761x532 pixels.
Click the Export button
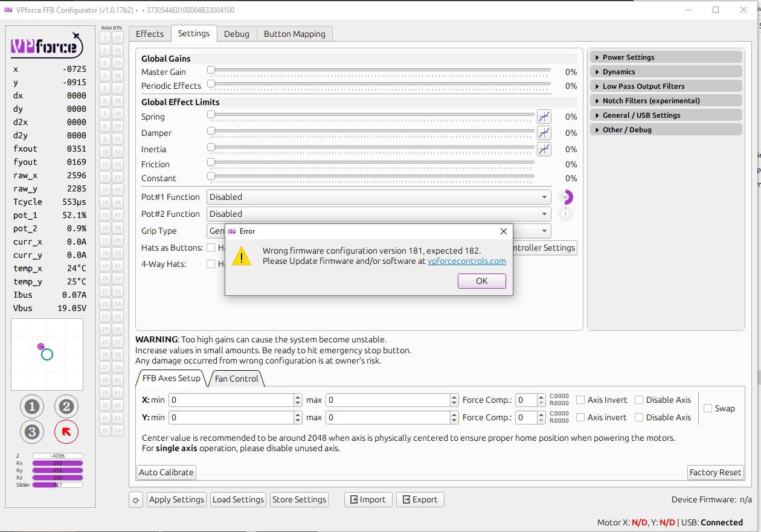click(x=420, y=499)
